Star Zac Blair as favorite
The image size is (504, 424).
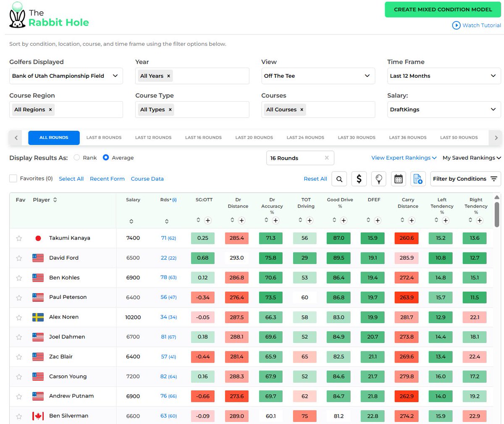click(19, 357)
